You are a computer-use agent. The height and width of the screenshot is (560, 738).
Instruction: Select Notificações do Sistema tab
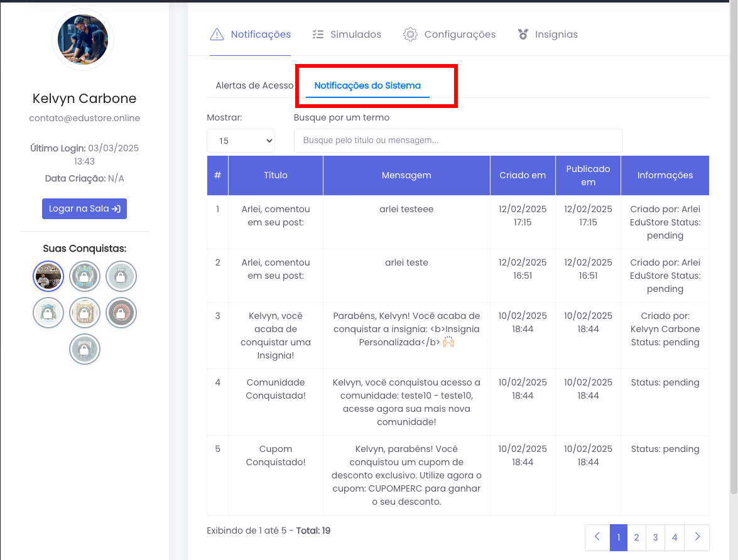click(x=367, y=85)
